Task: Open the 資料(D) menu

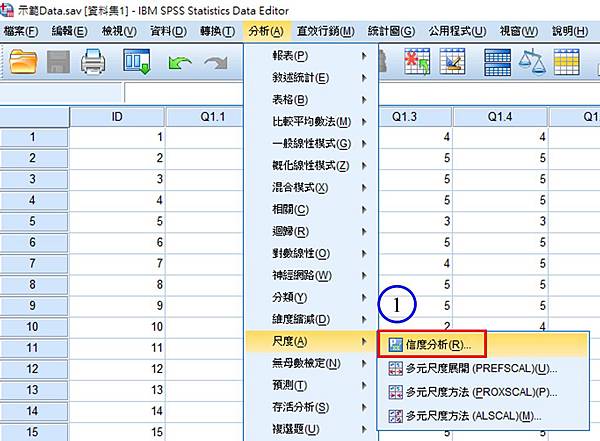Action: pos(168,31)
